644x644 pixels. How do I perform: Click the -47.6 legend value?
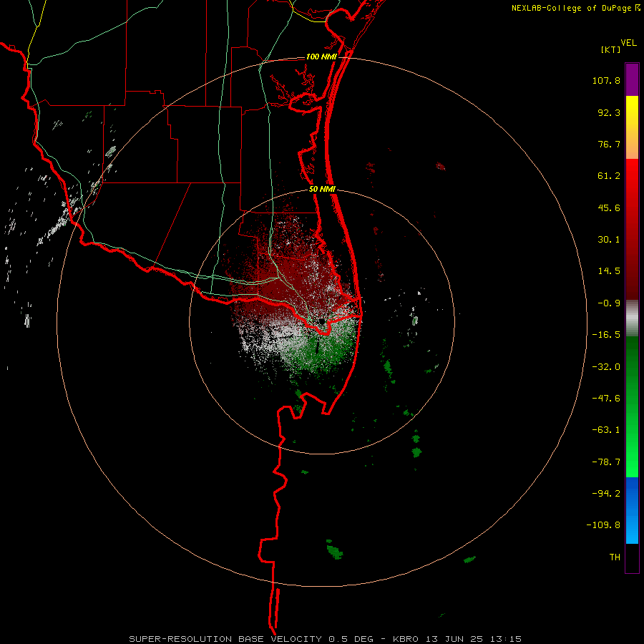coord(606,399)
